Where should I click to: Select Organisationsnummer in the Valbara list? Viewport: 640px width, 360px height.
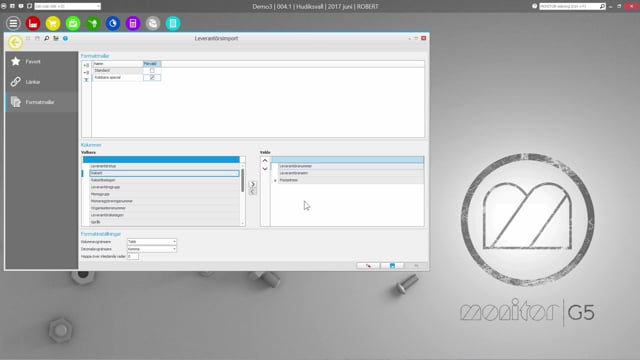[164, 208]
